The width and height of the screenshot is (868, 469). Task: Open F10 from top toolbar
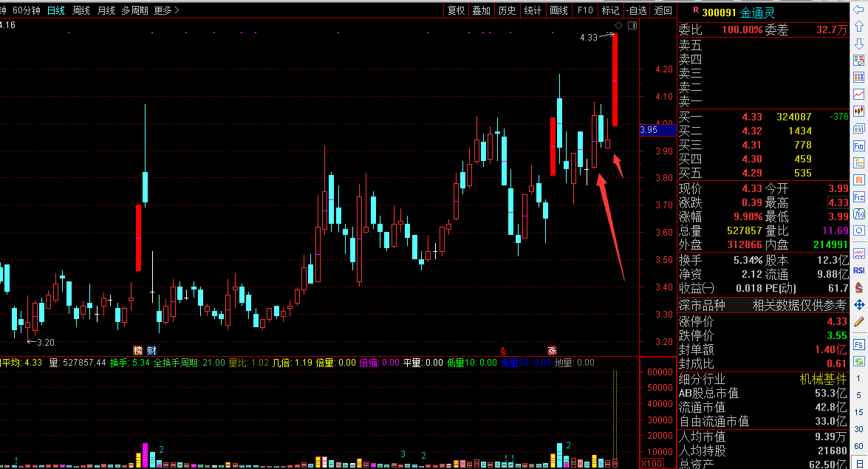(x=585, y=10)
